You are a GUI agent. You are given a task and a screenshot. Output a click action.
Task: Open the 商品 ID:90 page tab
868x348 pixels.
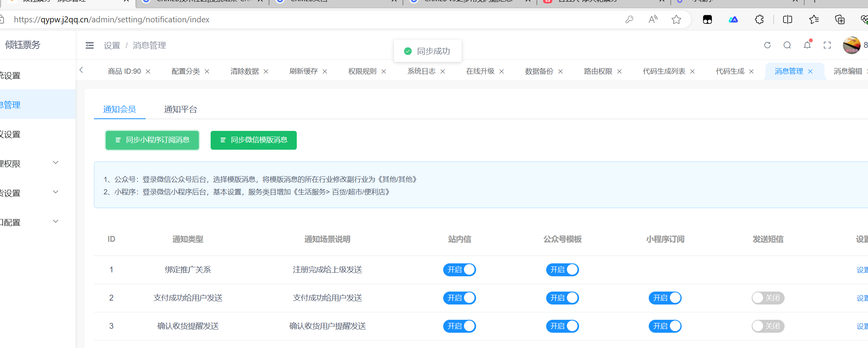pos(124,71)
